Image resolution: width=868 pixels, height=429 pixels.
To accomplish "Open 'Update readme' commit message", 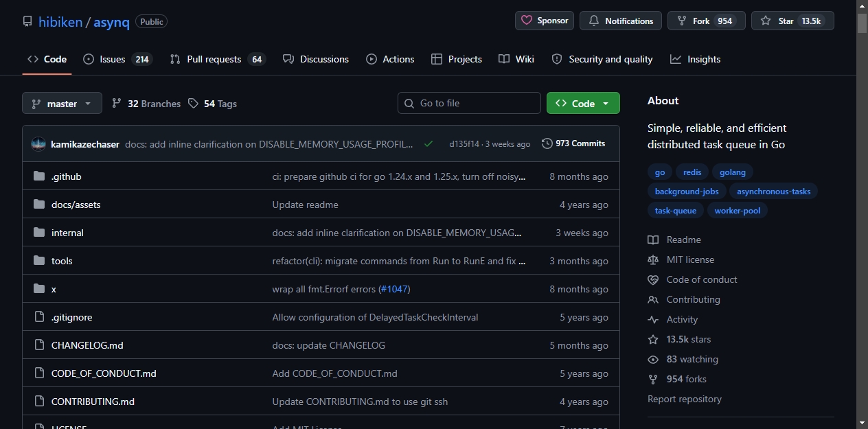I will click(306, 205).
